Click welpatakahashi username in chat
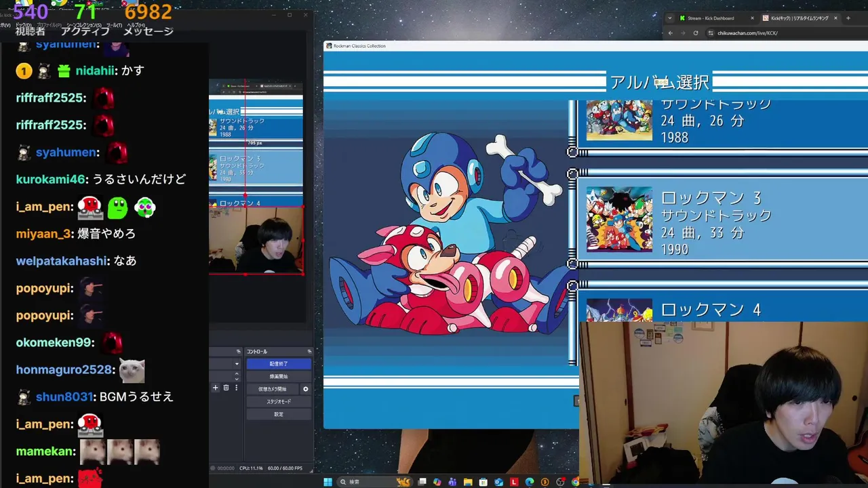Screen dimensions: 868x488 coord(62,261)
